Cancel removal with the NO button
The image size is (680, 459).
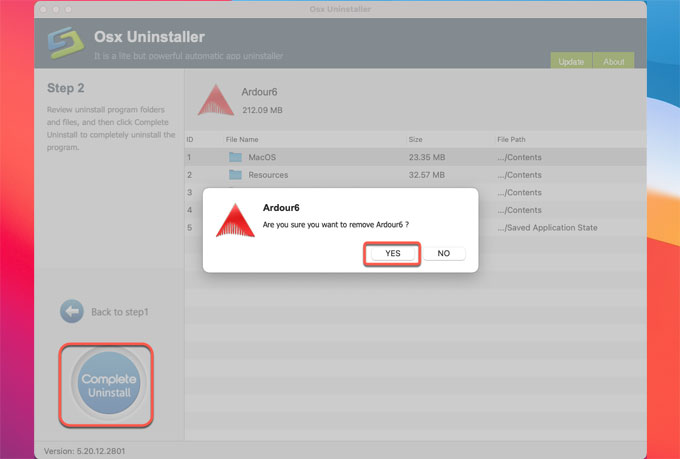[444, 253]
